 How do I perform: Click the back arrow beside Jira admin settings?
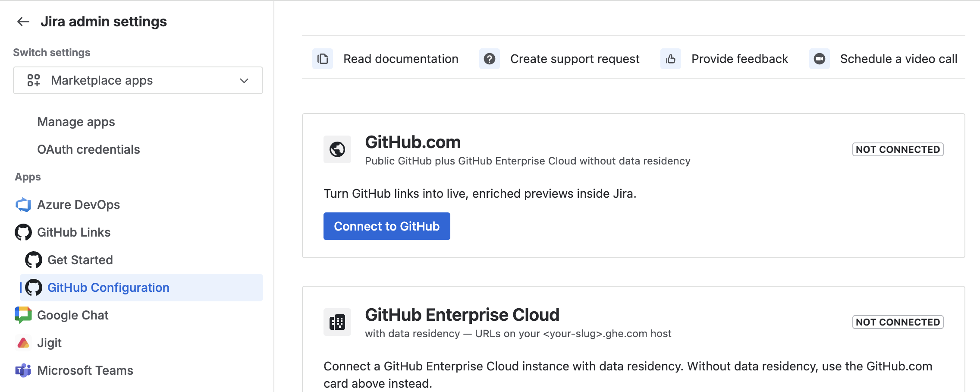tap(23, 22)
